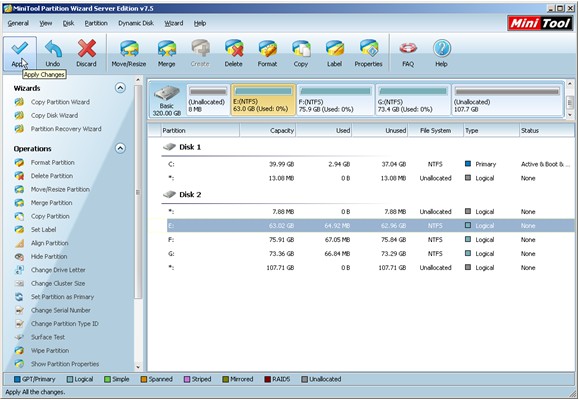The image size is (579, 400).
Task: Open Properties from the toolbar
Action: (x=369, y=48)
